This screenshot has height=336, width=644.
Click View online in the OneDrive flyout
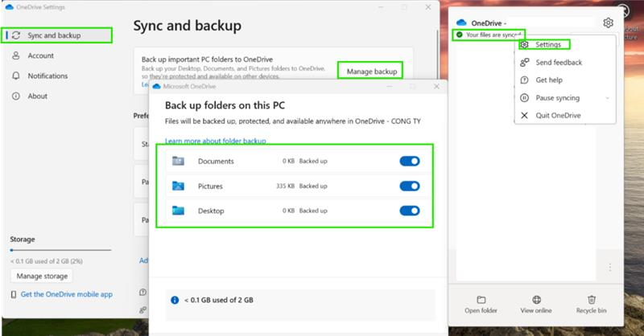(x=536, y=305)
